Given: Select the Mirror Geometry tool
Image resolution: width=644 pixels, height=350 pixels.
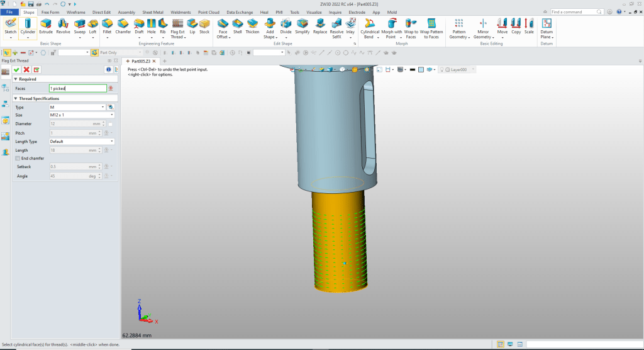Looking at the screenshot, I should tap(483, 26).
